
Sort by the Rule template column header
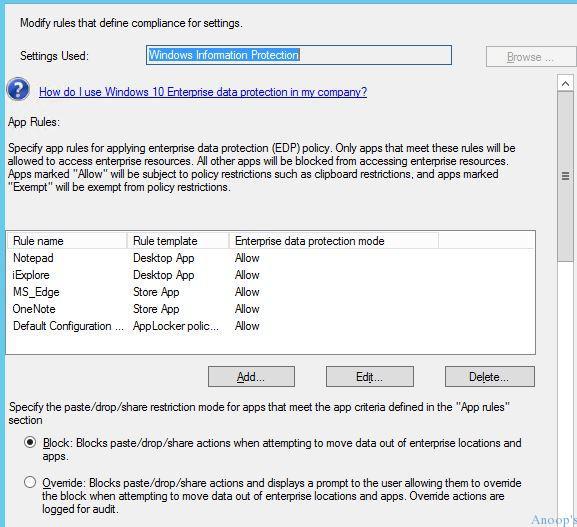(178, 241)
